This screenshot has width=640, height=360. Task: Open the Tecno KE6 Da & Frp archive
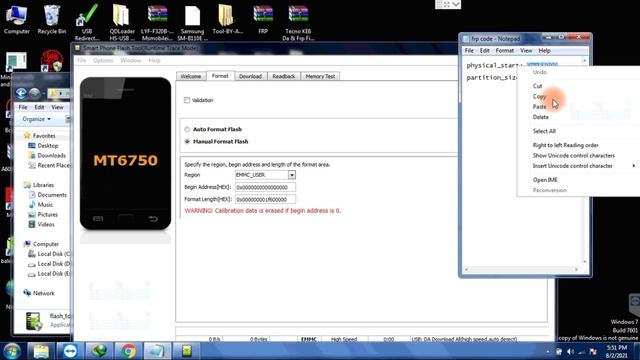click(x=298, y=21)
